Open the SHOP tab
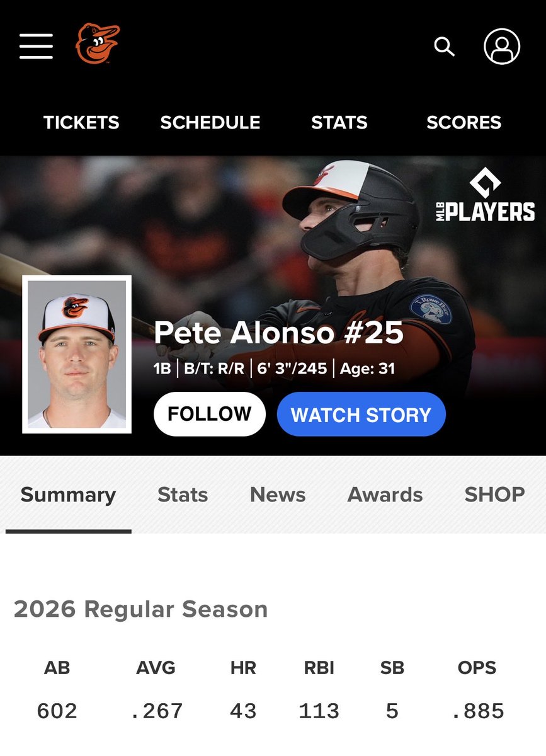This screenshot has width=546, height=756. pos(494,495)
